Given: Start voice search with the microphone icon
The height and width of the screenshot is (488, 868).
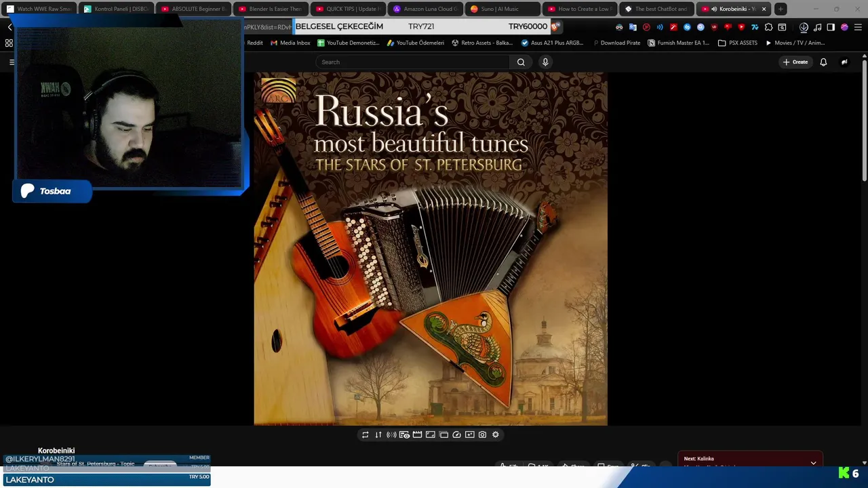Looking at the screenshot, I should [x=545, y=62].
